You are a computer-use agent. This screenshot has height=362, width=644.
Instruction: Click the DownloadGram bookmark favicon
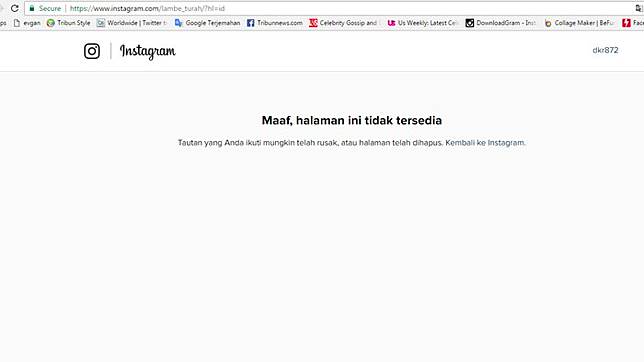click(x=469, y=23)
